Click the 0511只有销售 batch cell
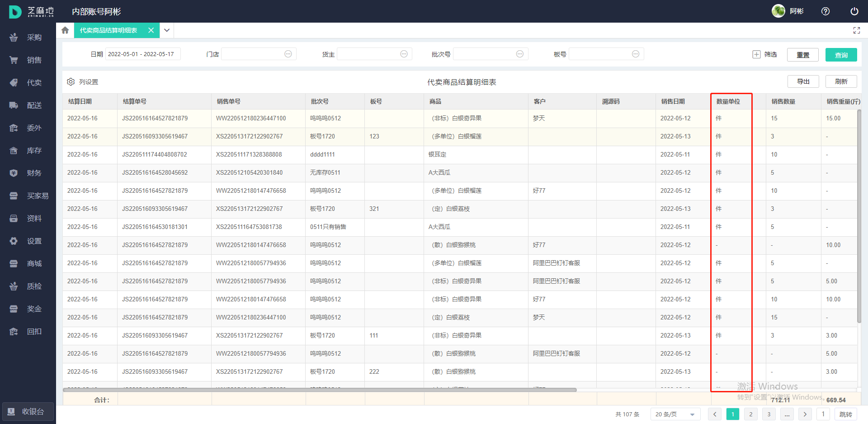The width and height of the screenshot is (868, 424). 328,227
